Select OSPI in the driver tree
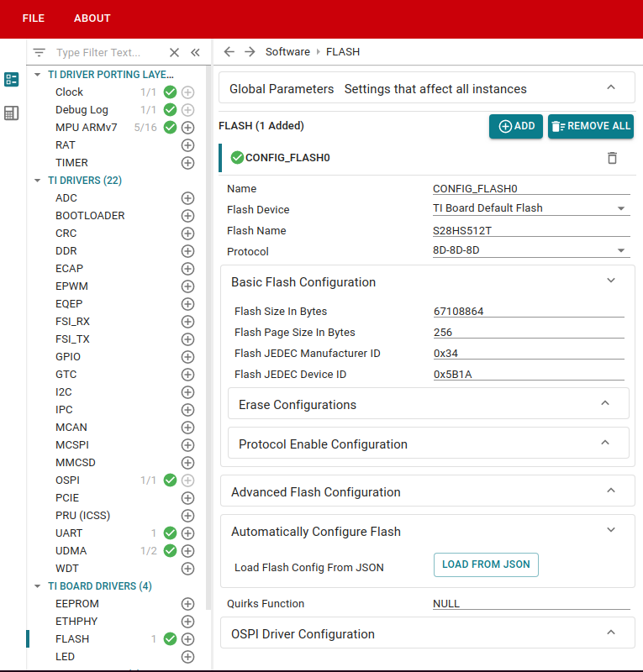The width and height of the screenshot is (643, 672). coord(67,480)
